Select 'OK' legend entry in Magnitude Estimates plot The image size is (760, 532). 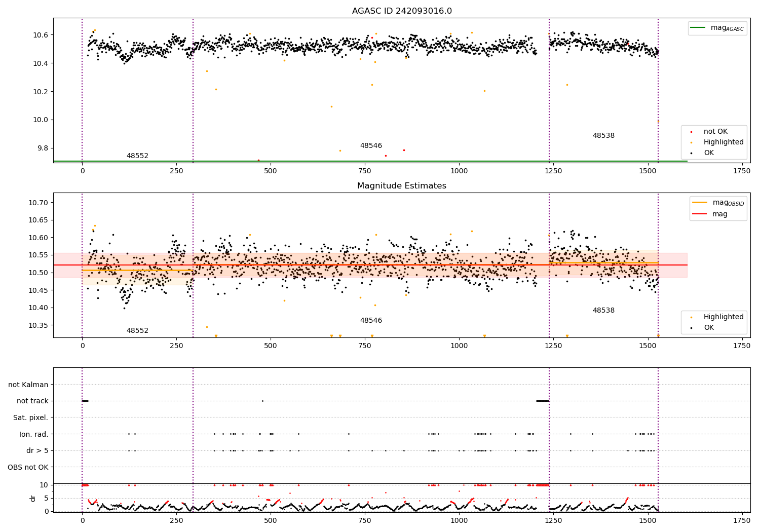click(x=709, y=328)
